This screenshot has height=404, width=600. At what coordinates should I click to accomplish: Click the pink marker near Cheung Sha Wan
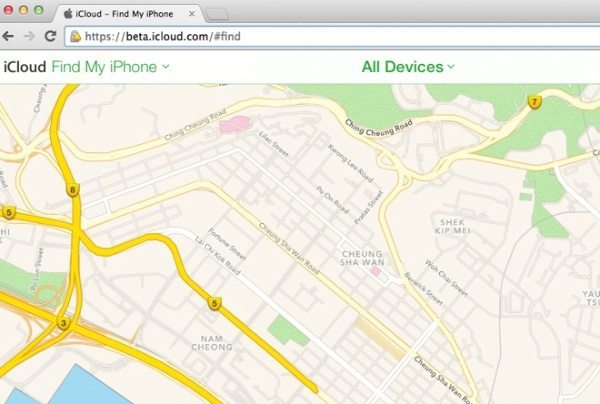pos(375,271)
